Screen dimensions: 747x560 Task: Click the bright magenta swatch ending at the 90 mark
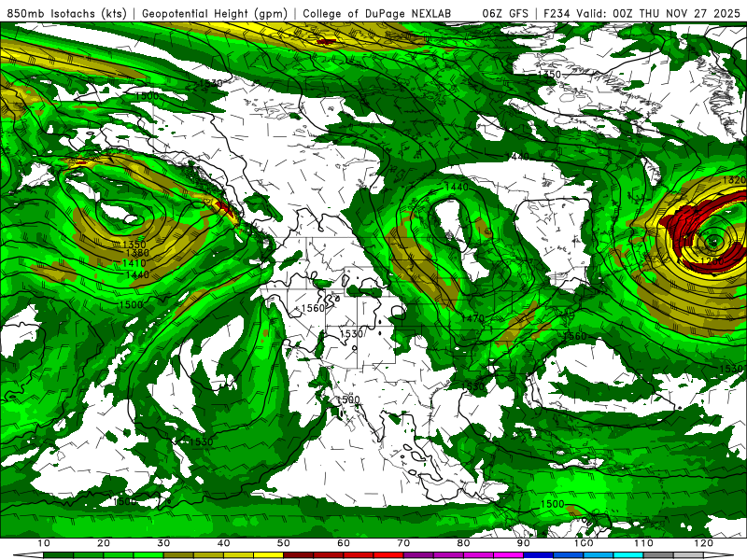click(x=508, y=555)
